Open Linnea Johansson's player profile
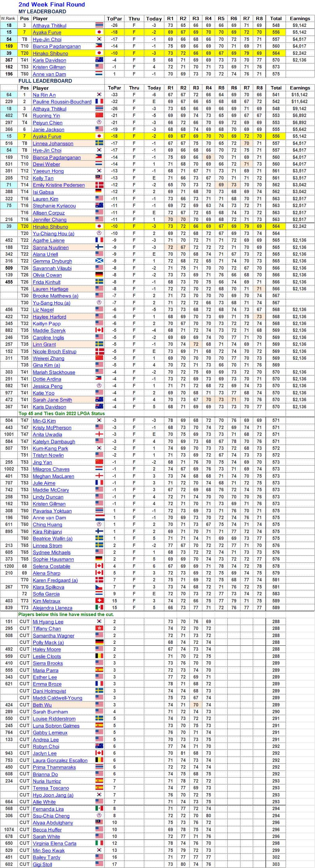Screen dimensions: 315x868 click(x=53, y=144)
